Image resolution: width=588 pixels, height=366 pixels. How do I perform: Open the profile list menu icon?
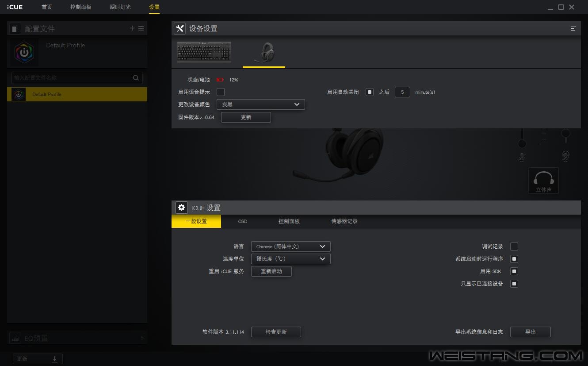point(141,28)
